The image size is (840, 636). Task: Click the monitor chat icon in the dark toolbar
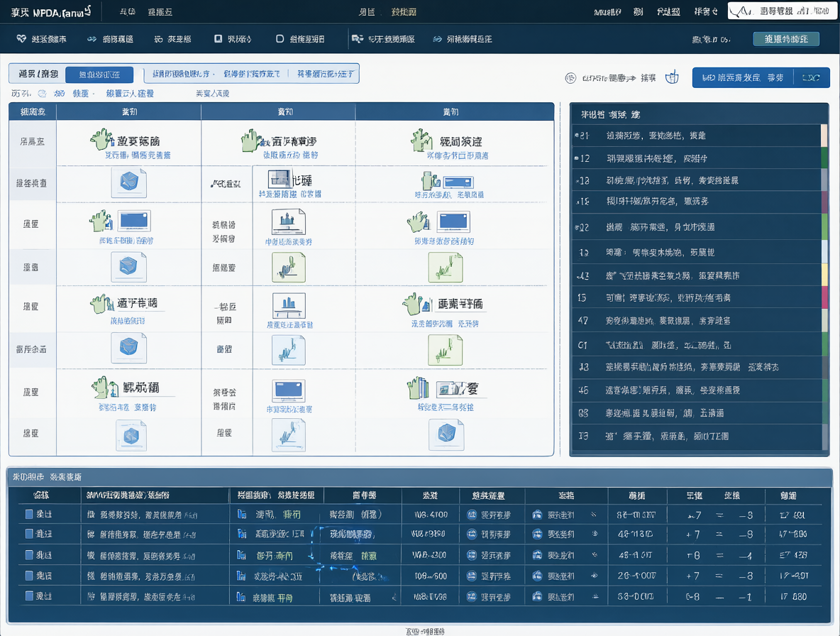358,38
